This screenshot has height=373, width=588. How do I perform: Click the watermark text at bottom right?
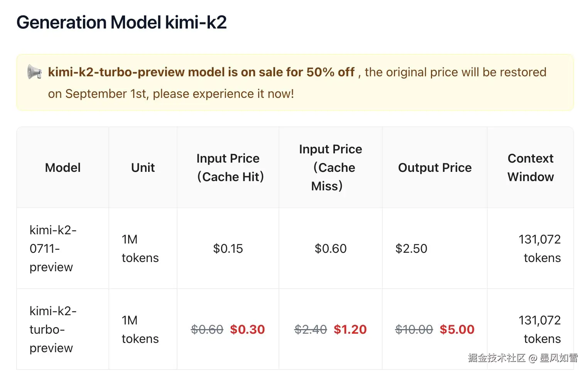(x=522, y=358)
